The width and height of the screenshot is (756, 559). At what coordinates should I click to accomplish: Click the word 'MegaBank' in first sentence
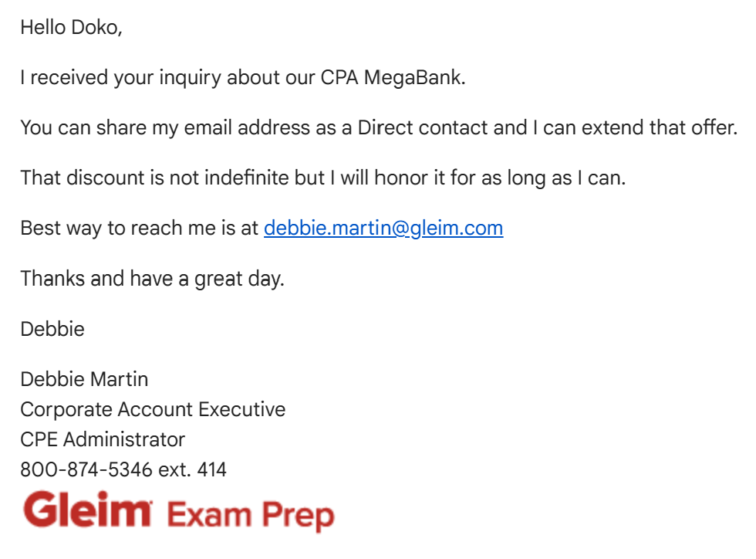[x=414, y=77]
